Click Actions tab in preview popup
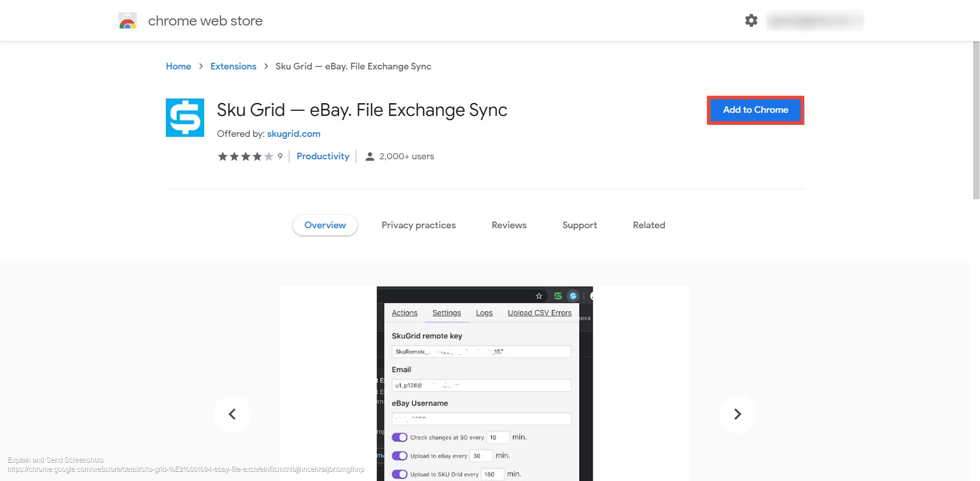The width and height of the screenshot is (980, 481). tap(404, 313)
